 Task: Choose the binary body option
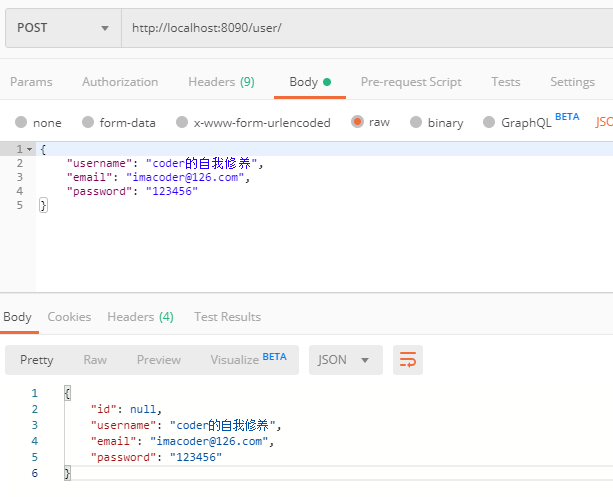click(416, 122)
